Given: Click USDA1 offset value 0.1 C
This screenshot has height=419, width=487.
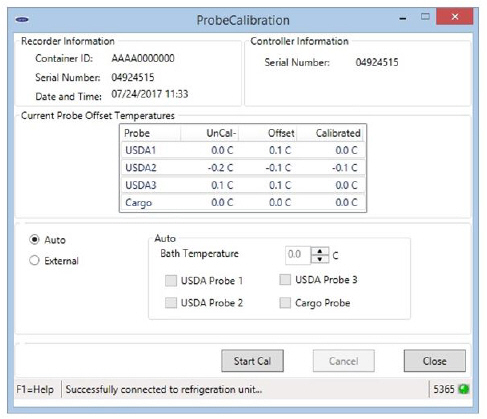Looking at the screenshot, I should (x=280, y=150).
